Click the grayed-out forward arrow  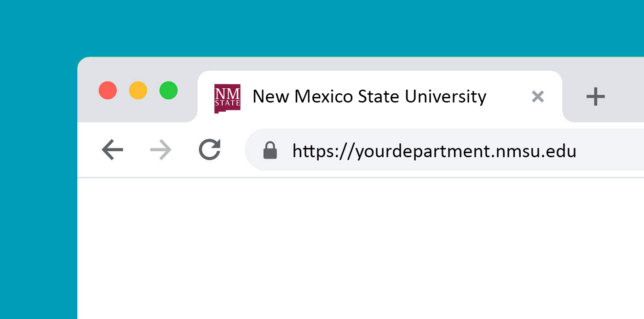161,150
